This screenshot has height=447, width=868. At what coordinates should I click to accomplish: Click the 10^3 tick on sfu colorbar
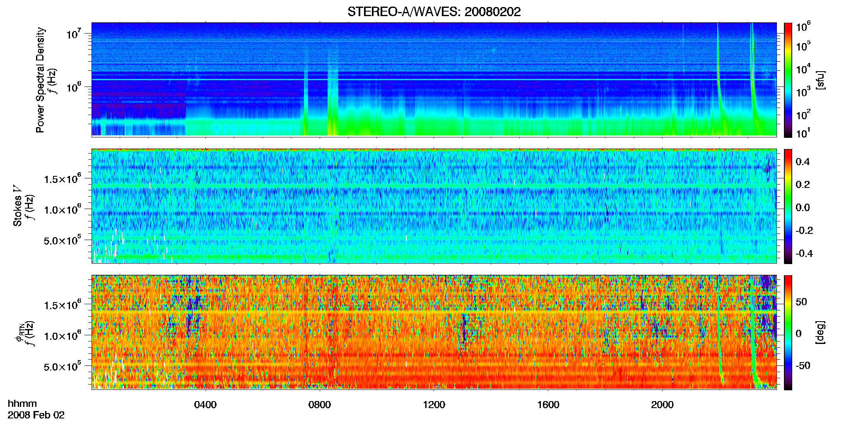point(803,91)
